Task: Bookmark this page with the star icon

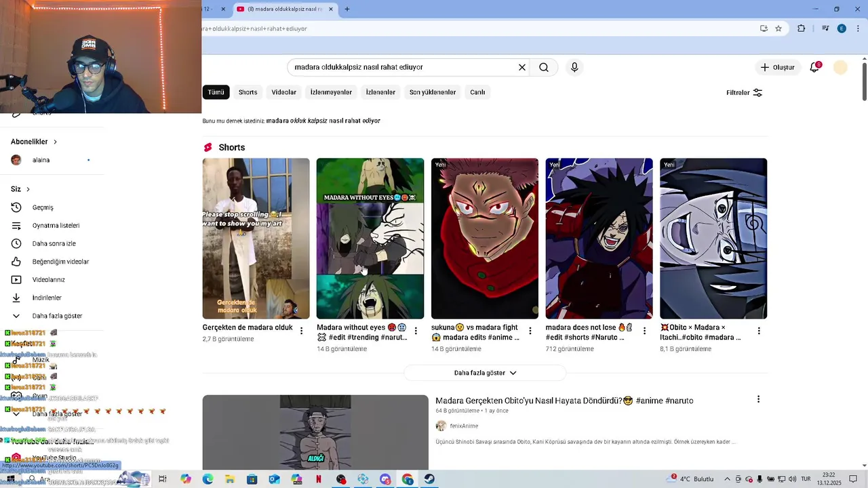Action: click(x=778, y=28)
